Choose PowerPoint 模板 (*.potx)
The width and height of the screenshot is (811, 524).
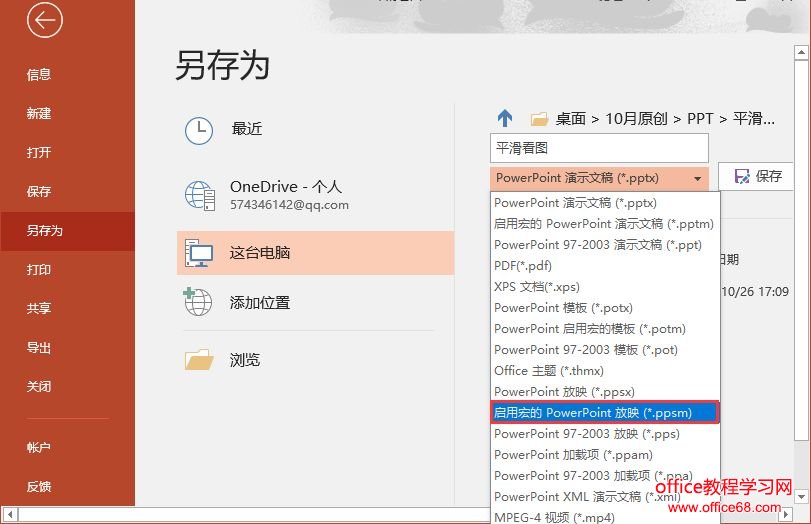(605, 308)
